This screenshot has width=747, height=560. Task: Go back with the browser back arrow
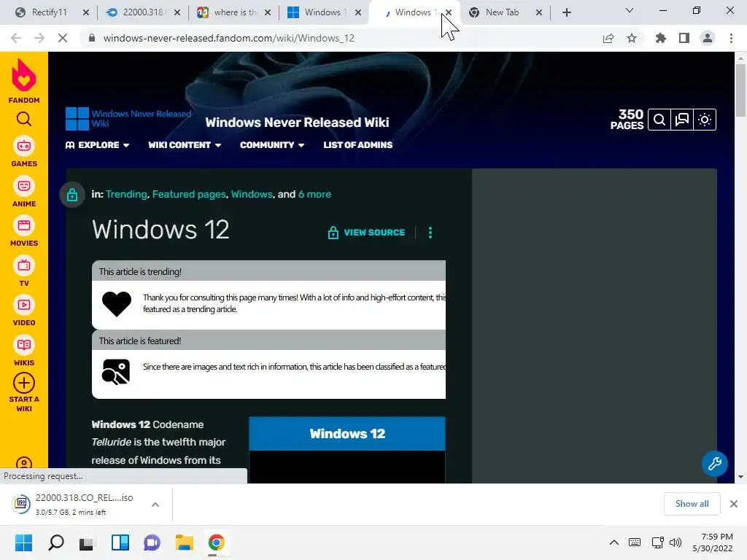[16, 38]
